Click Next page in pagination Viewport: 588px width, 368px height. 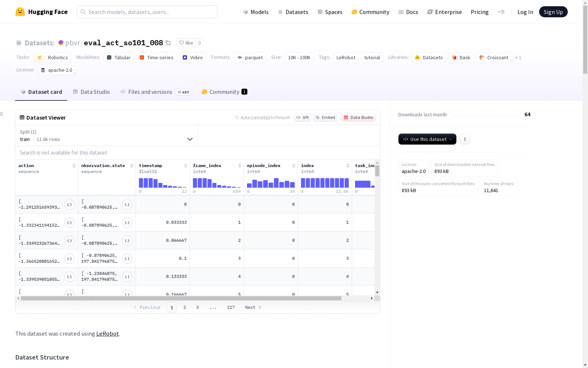coord(253,307)
